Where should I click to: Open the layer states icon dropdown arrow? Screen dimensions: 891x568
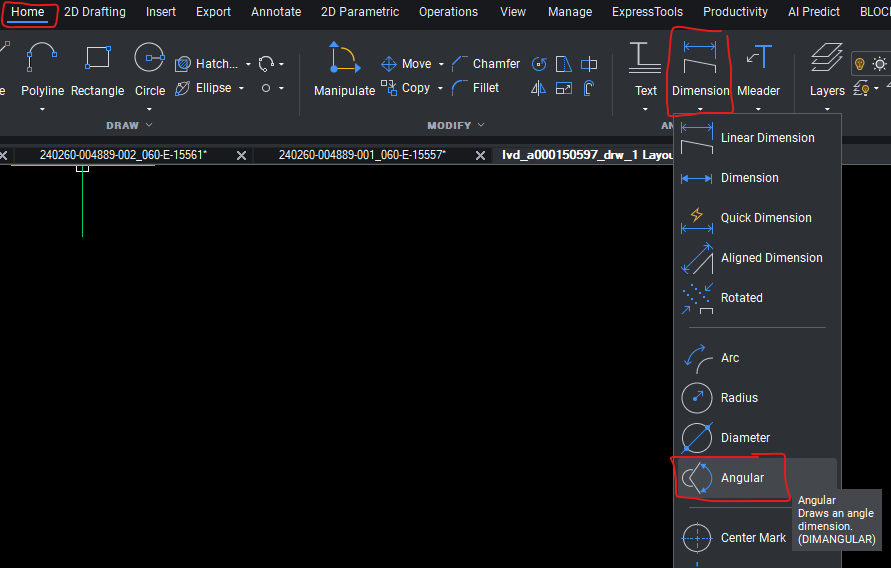[x=876, y=88]
